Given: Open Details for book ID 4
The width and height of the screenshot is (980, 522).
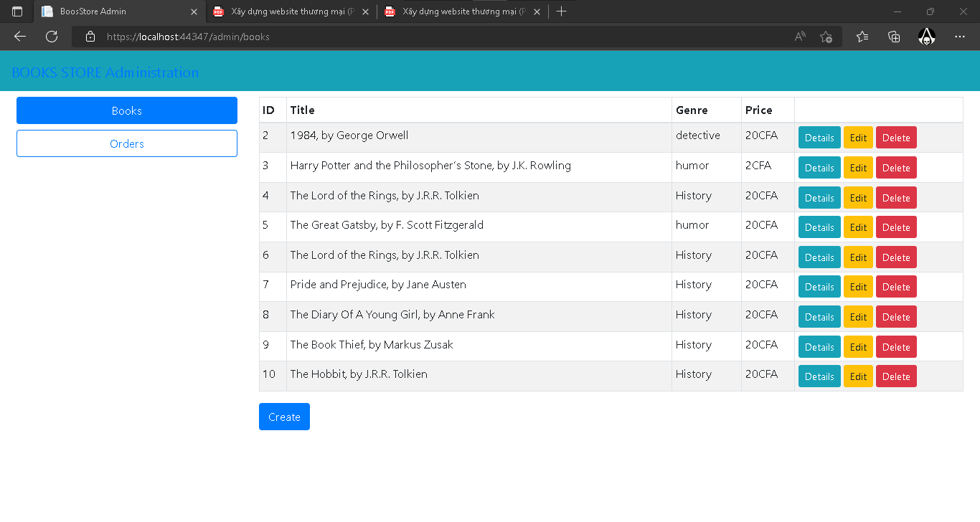Looking at the screenshot, I should click(x=819, y=198).
